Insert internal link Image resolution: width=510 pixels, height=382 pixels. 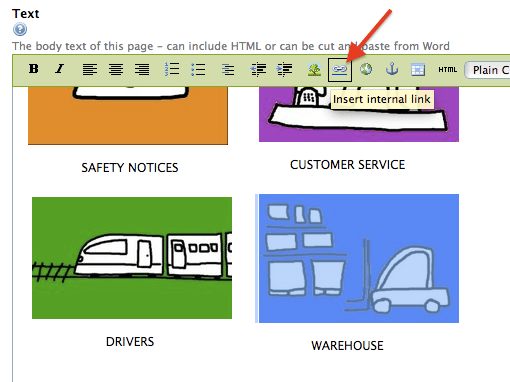(340, 69)
